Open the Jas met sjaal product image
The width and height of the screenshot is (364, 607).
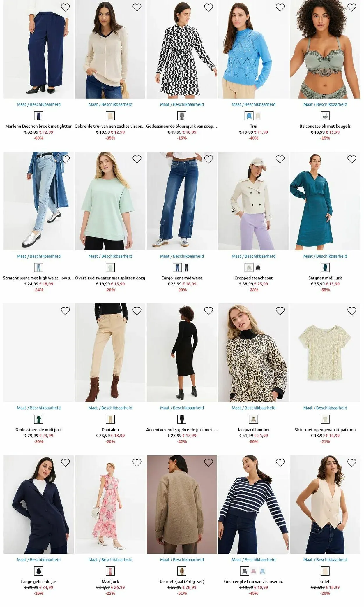pyautogui.click(x=182, y=504)
